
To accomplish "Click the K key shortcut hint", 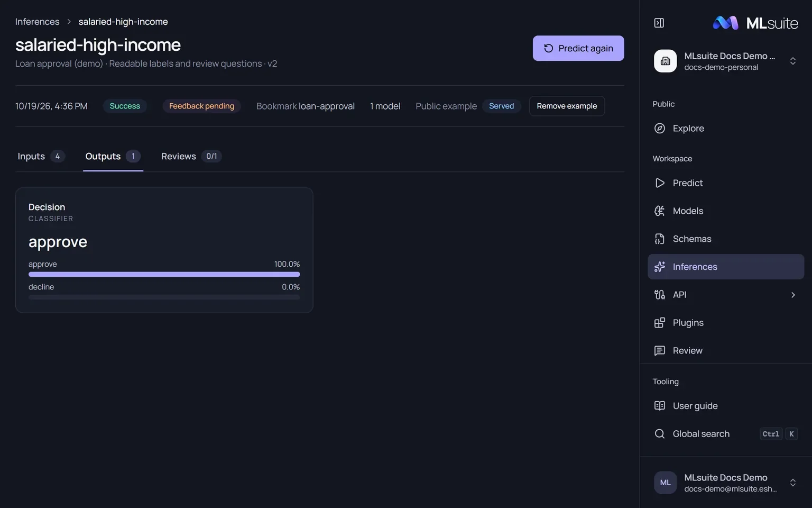I will [791, 434].
